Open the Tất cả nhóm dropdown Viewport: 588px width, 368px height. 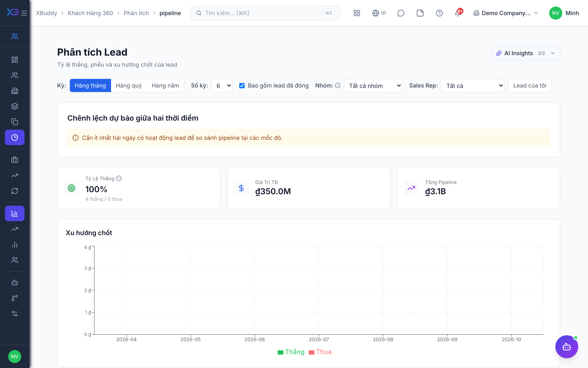coord(373,86)
